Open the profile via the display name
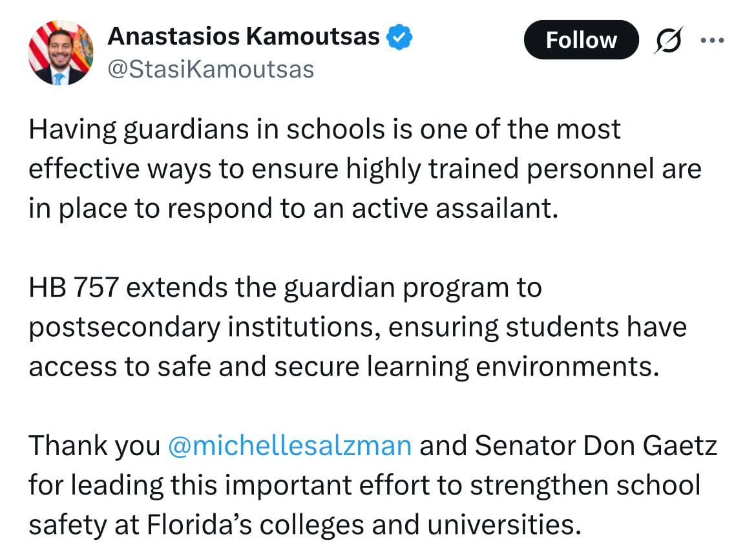Image resolution: width=756 pixels, height=554 pixels. click(x=245, y=36)
